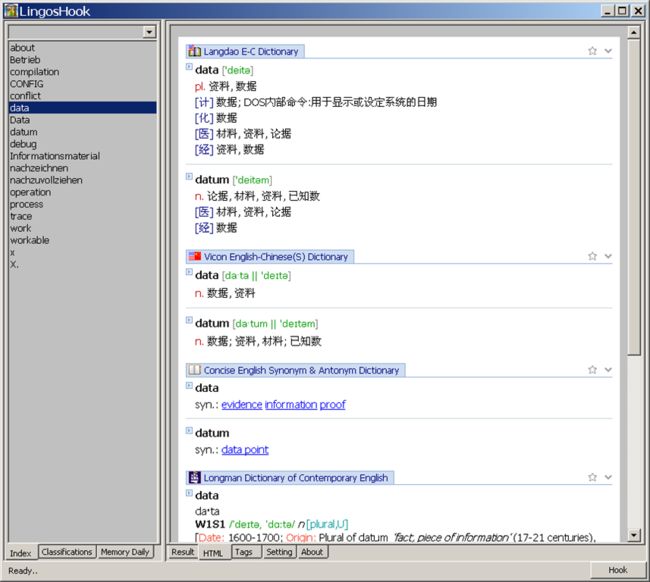The image size is (650, 582).
Task: Expand the Synonym dictionary 'data' entry box
Action: click(x=189, y=386)
